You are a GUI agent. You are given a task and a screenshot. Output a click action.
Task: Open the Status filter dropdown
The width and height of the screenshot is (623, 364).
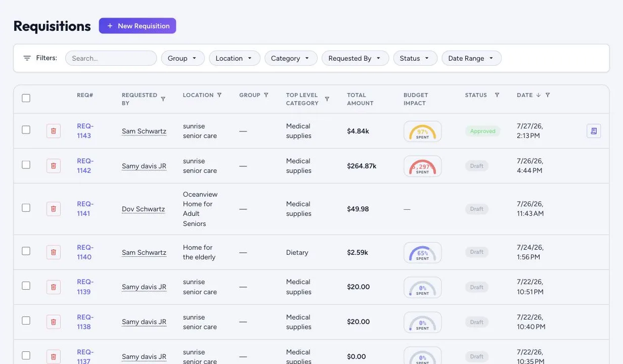coord(415,58)
